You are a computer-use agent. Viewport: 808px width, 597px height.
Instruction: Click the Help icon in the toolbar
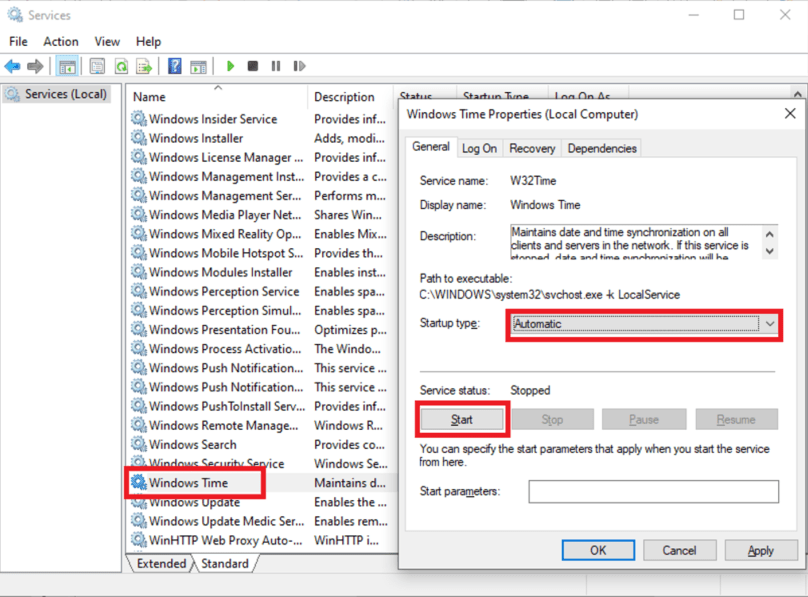pyautogui.click(x=174, y=66)
